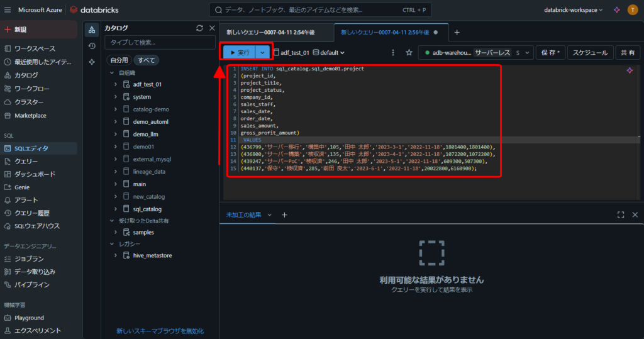The width and height of the screenshot is (644, 339).
Task: Expand the hive_metastore catalog
Action: (x=116, y=255)
